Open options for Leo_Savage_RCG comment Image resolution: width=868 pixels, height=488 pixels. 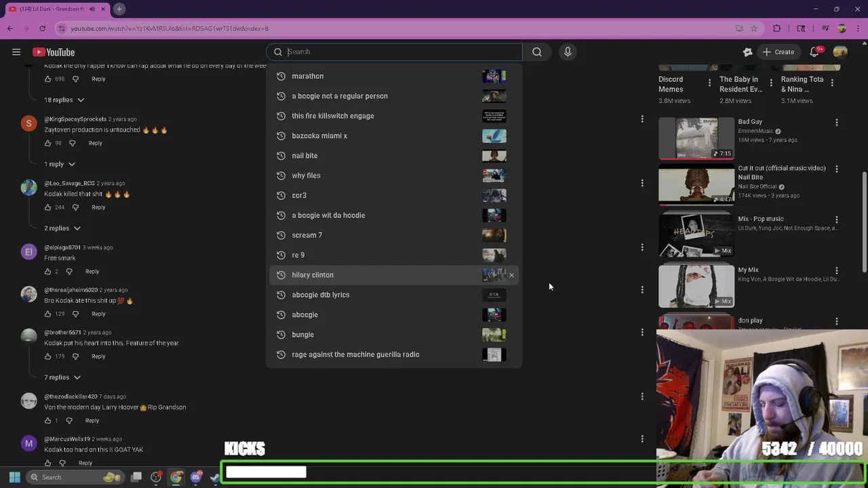pos(642,183)
